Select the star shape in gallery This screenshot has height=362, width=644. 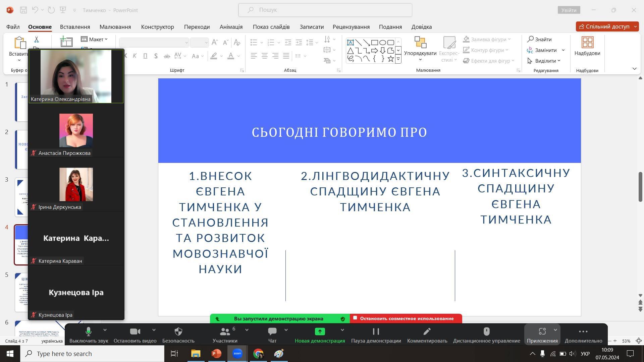(391, 59)
